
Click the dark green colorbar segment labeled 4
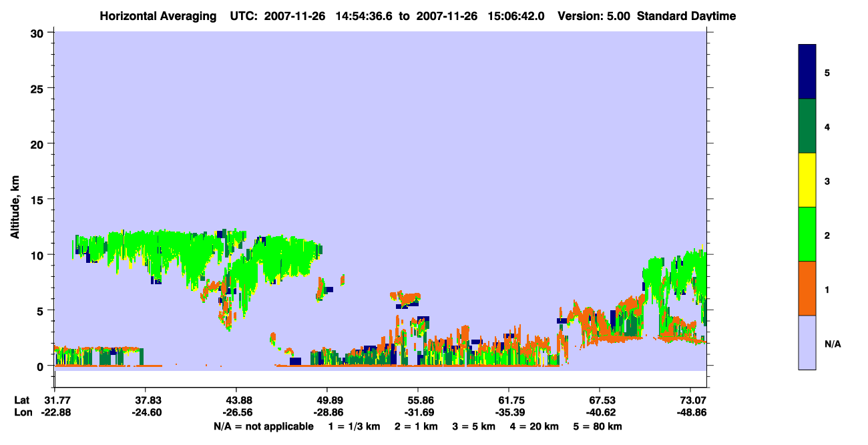(x=807, y=126)
